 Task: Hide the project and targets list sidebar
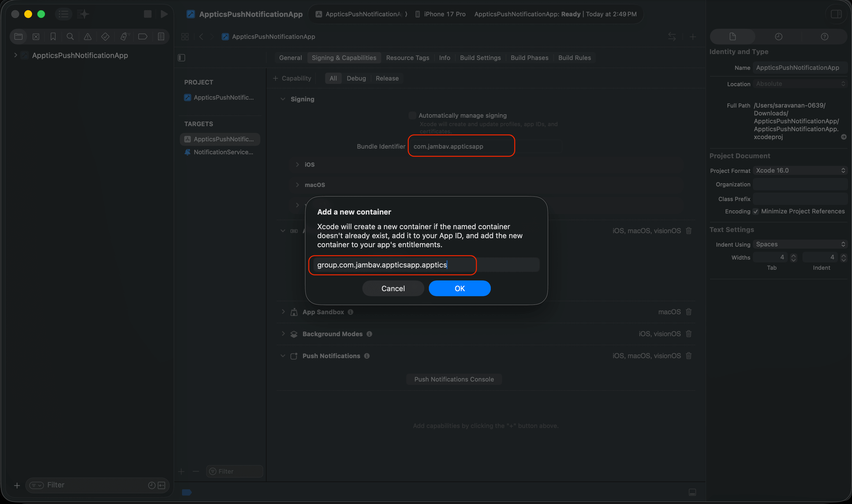pos(181,58)
